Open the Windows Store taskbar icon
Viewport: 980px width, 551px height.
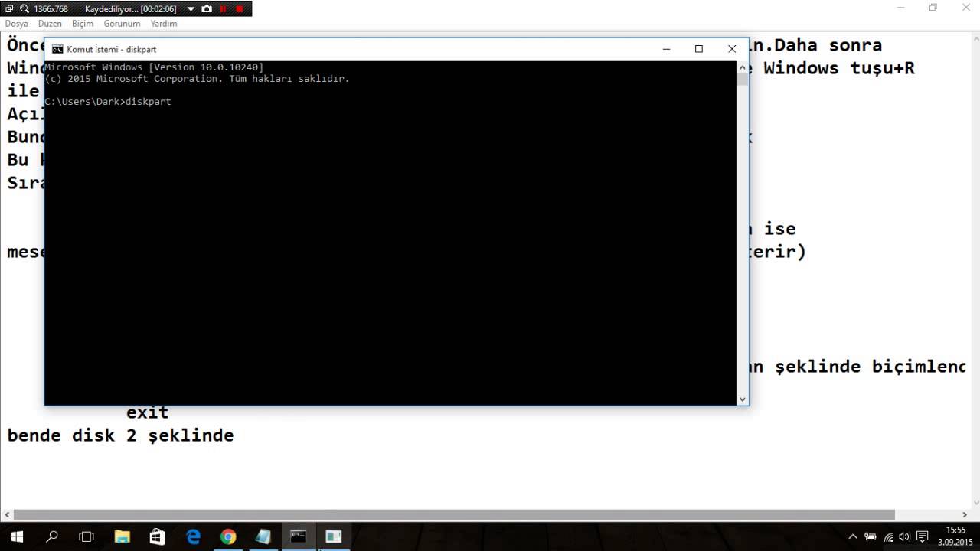[158, 536]
